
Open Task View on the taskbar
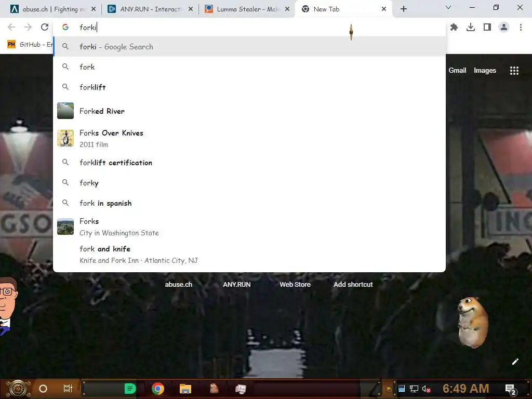68,389
